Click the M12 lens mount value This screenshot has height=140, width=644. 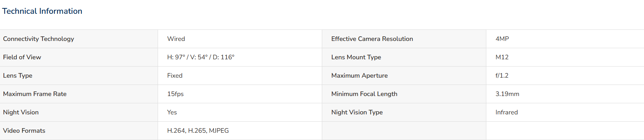click(502, 57)
